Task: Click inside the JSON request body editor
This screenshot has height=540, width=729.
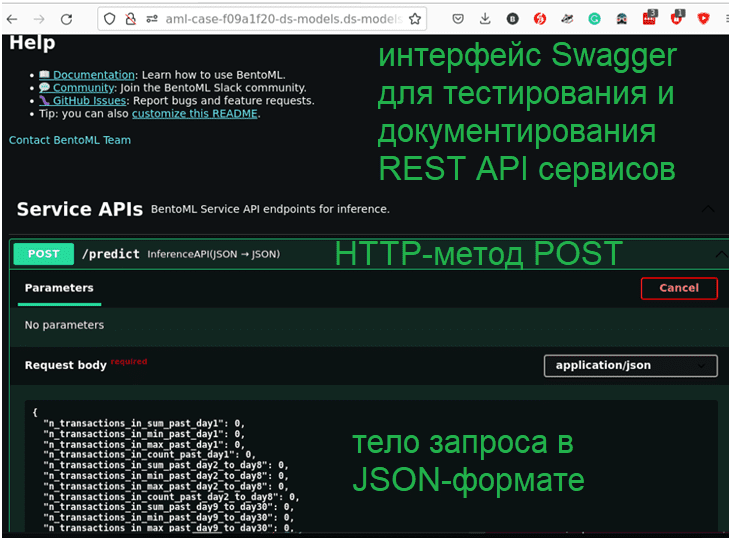Action: [200, 470]
